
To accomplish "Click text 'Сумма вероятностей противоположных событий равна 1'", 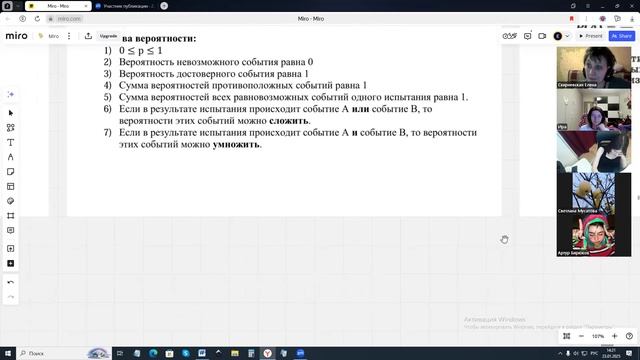I will click(x=242, y=85).
